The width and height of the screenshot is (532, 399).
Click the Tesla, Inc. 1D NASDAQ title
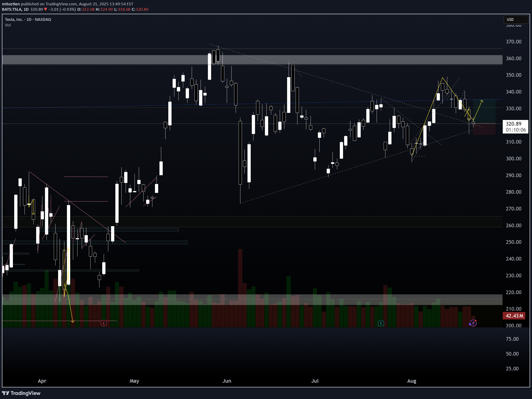28,20
